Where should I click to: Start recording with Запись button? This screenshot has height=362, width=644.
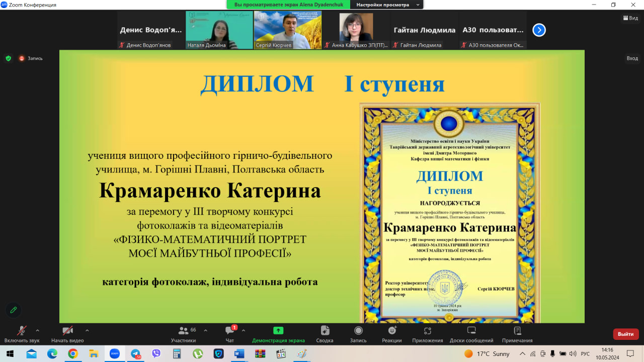[358, 334]
